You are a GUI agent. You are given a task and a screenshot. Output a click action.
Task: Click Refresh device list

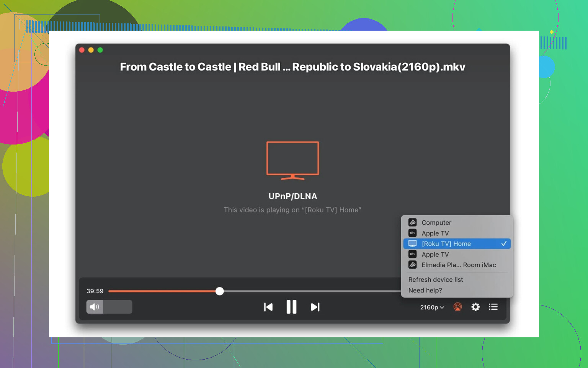click(x=436, y=280)
